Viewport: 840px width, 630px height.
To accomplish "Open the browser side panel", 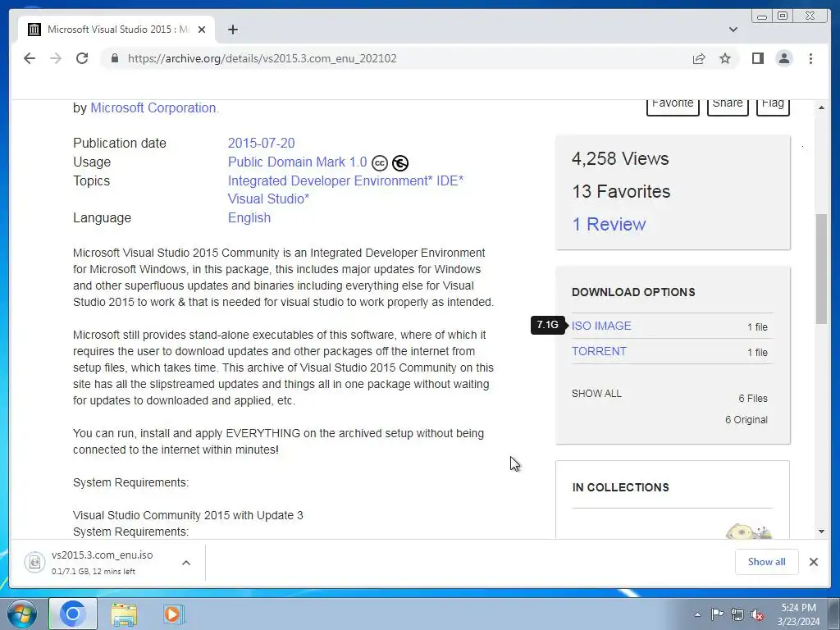I will coord(757,58).
